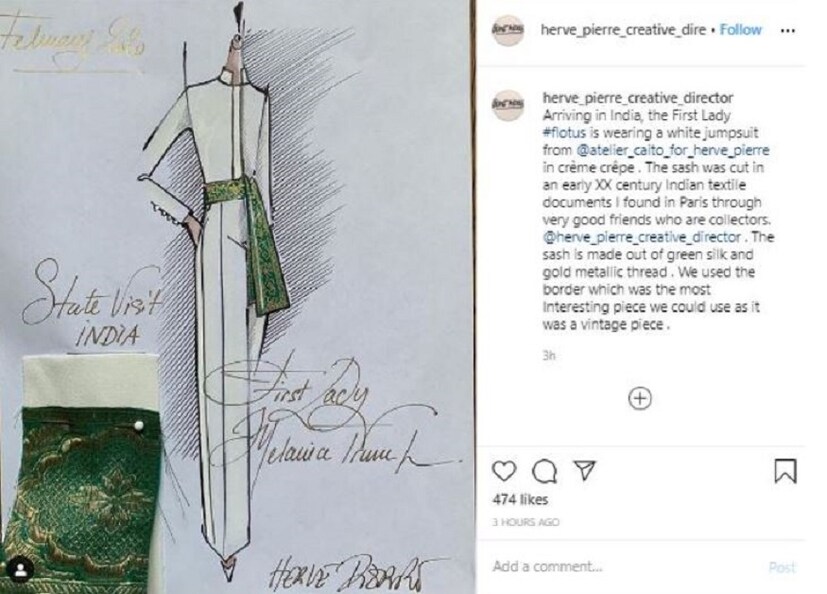Open caption username herve_pierre_creative_director
This screenshot has height=594, width=827.
click(638, 98)
